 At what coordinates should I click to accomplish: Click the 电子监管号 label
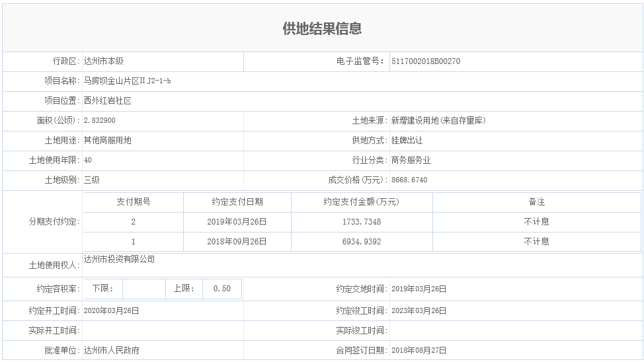pyautogui.click(x=360, y=61)
